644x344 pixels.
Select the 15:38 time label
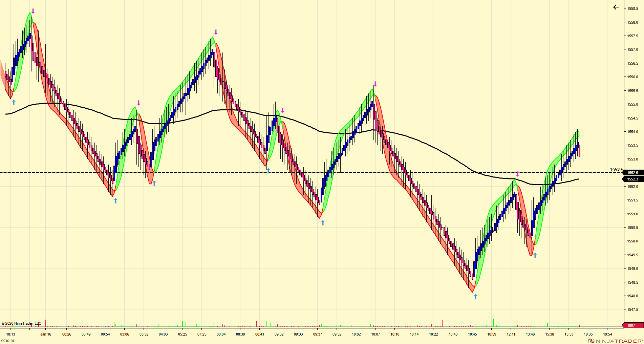(x=550, y=334)
